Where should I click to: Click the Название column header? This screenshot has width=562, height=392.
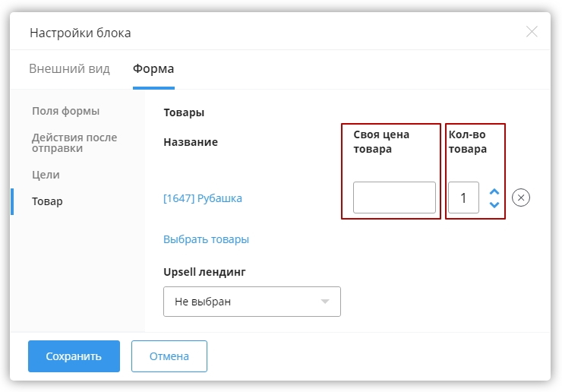point(191,142)
